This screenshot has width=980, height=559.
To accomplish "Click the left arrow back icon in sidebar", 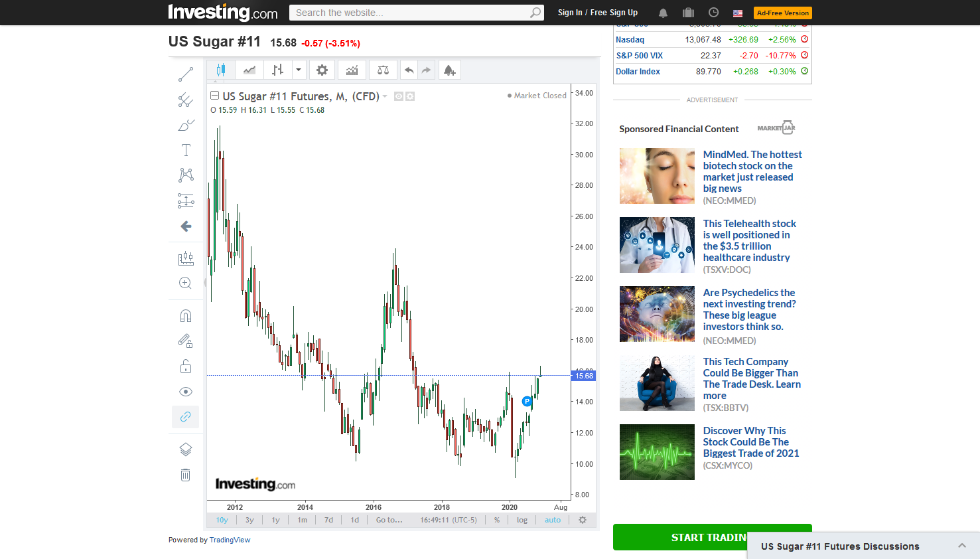I will point(186,226).
